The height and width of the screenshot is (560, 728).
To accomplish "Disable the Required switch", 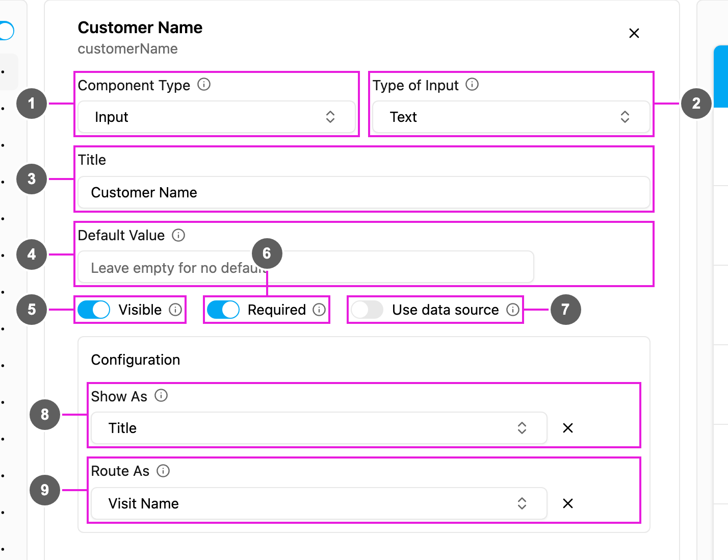I will tap(223, 310).
